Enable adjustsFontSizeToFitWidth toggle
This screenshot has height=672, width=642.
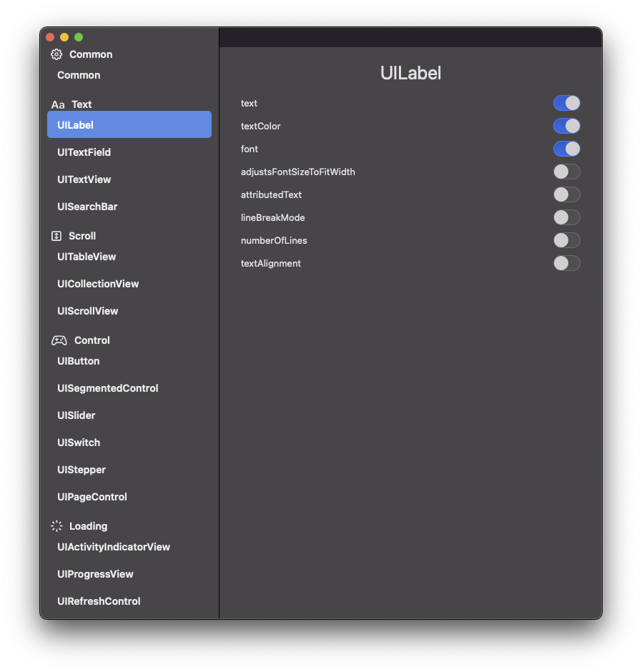[x=566, y=172]
